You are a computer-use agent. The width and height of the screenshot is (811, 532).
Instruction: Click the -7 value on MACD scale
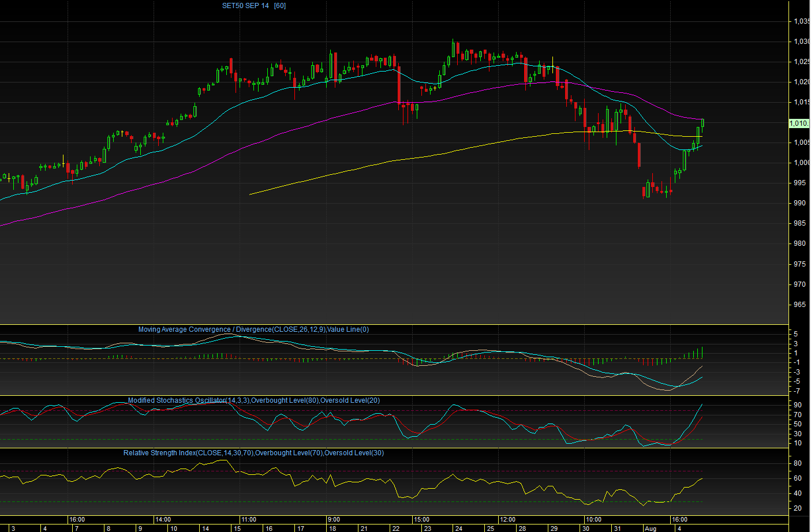(797, 391)
